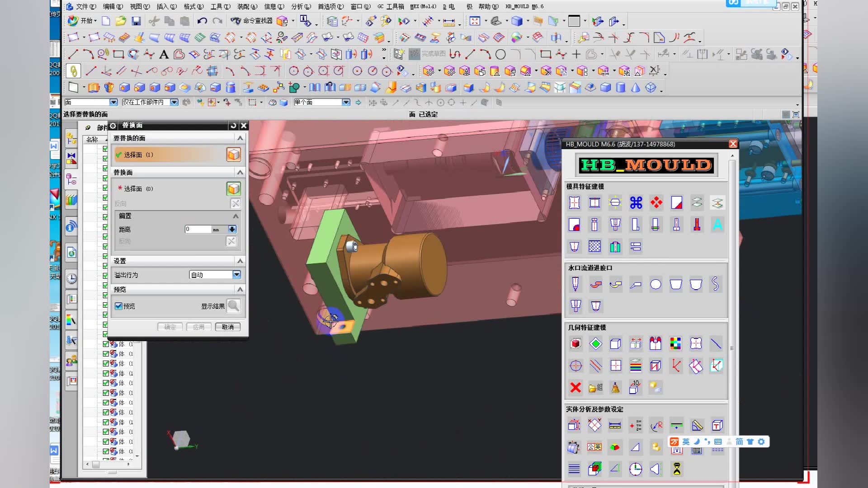Image resolution: width=868 pixels, height=488 pixels.
Task: Uncheck first visible 体 item checkbox in navigator
Action: 106,344
